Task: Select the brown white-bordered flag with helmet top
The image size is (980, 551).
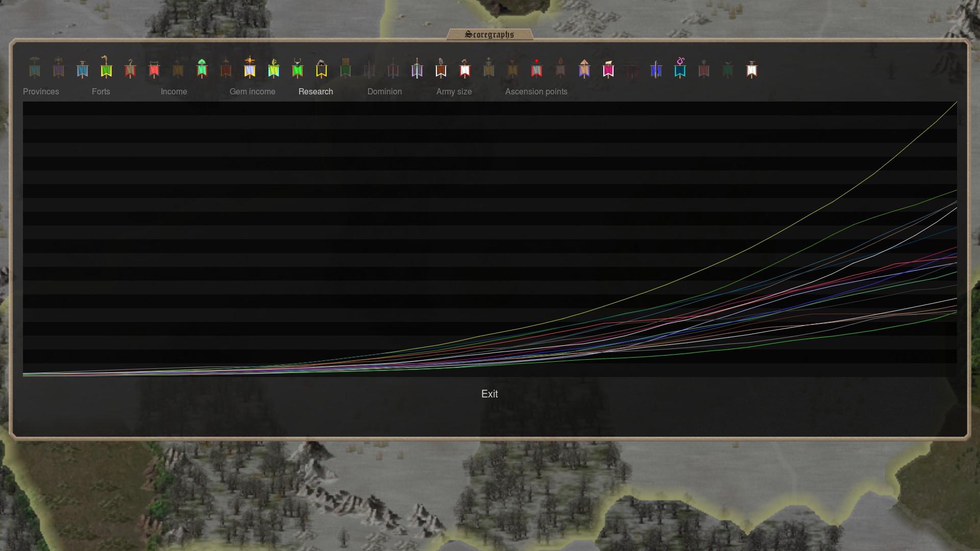Action: pos(441,68)
